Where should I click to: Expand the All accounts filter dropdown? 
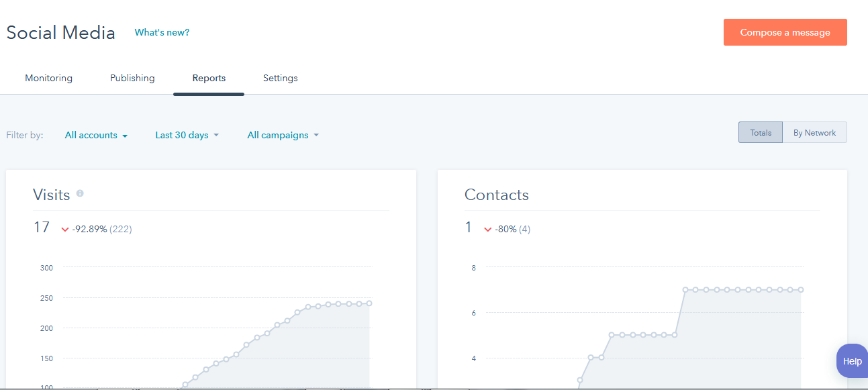coord(96,135)
